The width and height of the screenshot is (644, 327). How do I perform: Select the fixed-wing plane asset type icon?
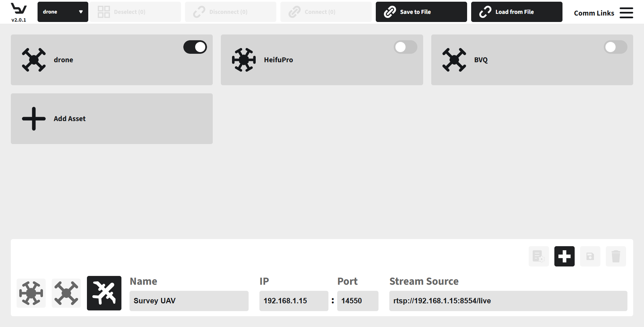pos(104,293)
